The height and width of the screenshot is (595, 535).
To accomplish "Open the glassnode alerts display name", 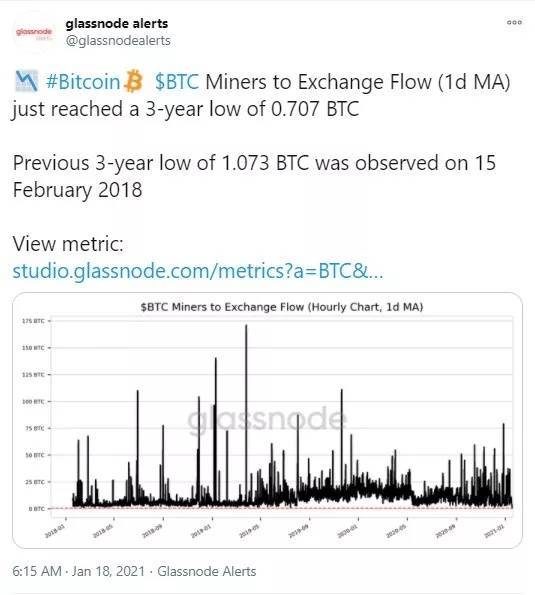I will point(116,24).
